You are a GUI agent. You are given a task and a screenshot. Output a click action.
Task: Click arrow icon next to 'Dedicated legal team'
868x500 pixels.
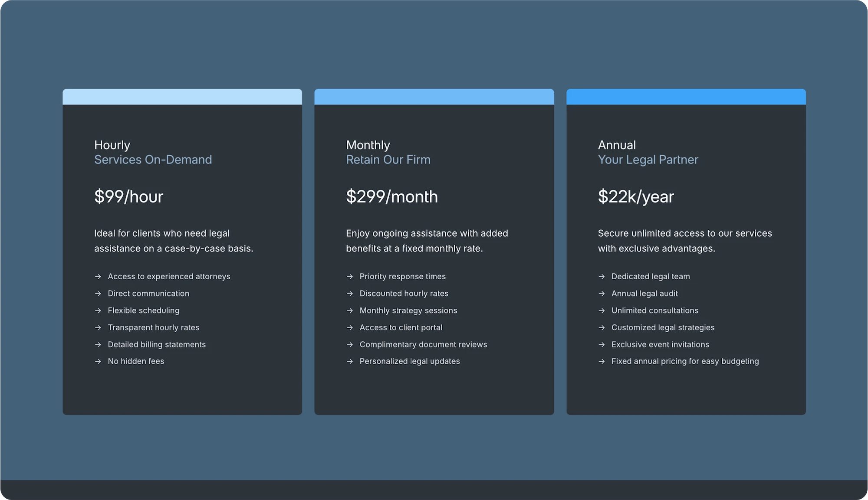[x=602, y=277]
